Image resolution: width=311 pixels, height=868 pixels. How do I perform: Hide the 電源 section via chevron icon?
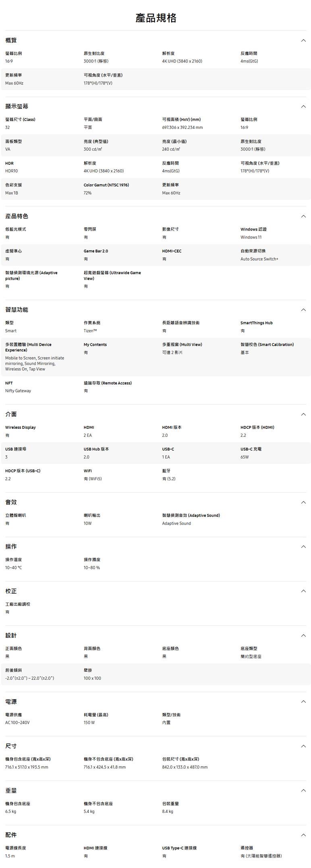click(303, 702)
